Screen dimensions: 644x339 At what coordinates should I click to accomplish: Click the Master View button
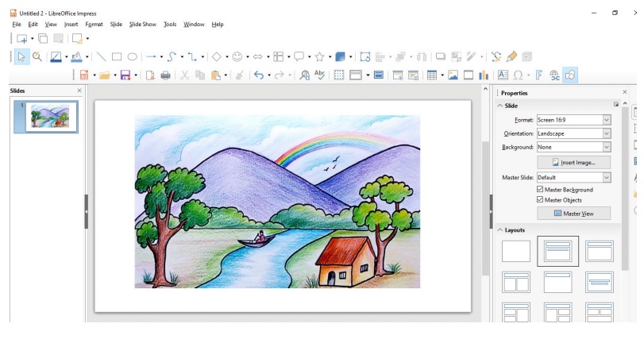tap(574, 214)
